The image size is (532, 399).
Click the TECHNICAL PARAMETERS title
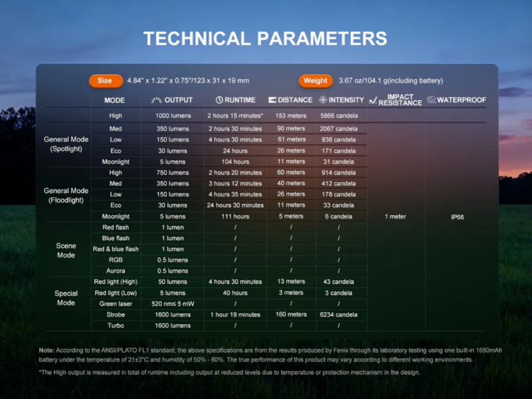265,38
